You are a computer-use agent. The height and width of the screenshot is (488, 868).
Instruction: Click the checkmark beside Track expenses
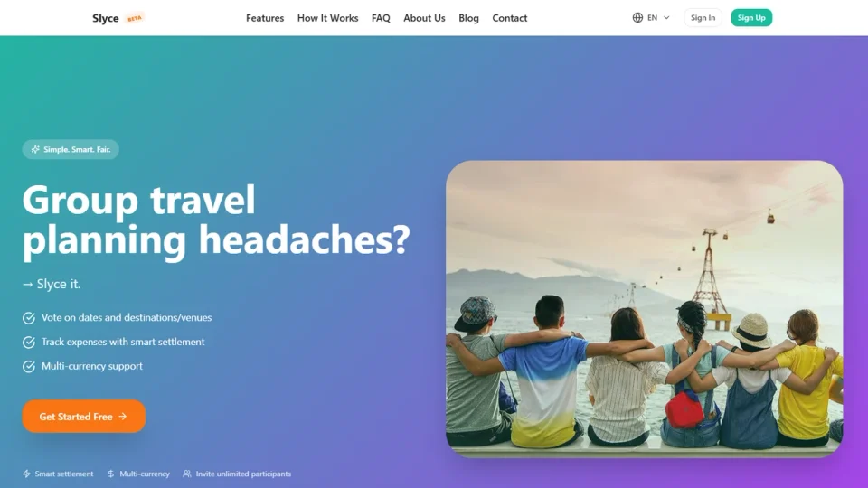click(29, 343)
